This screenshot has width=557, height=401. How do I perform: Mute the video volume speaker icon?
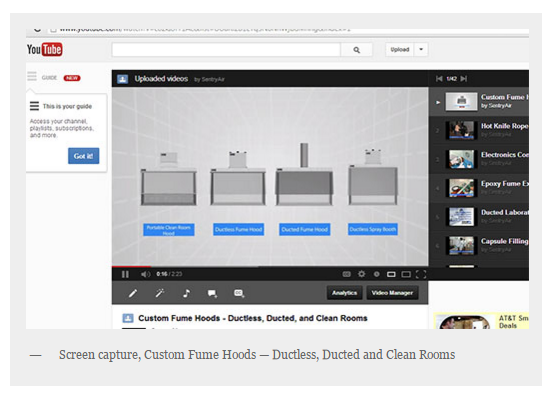(145, 274)
